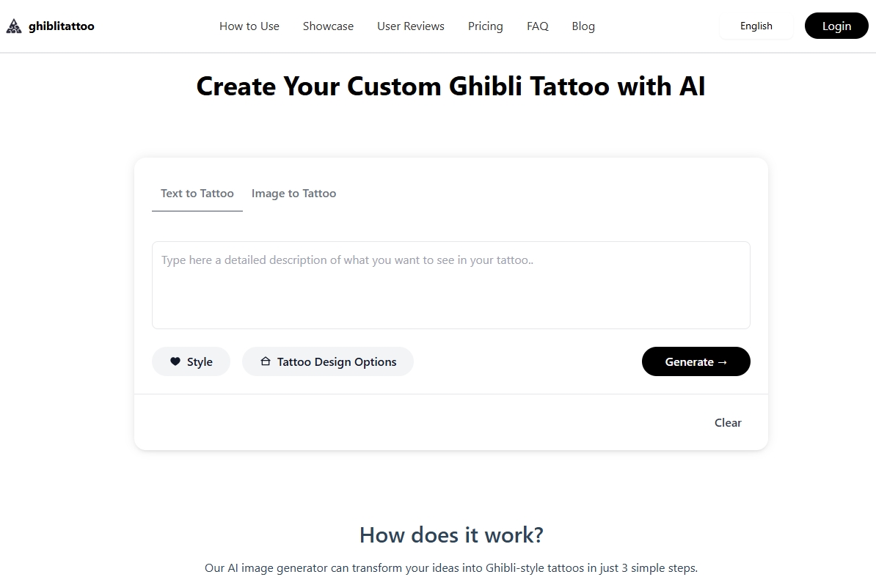876x588 pixels.
Task: Focus the tattoo description text box
Action: click(450, 285)
